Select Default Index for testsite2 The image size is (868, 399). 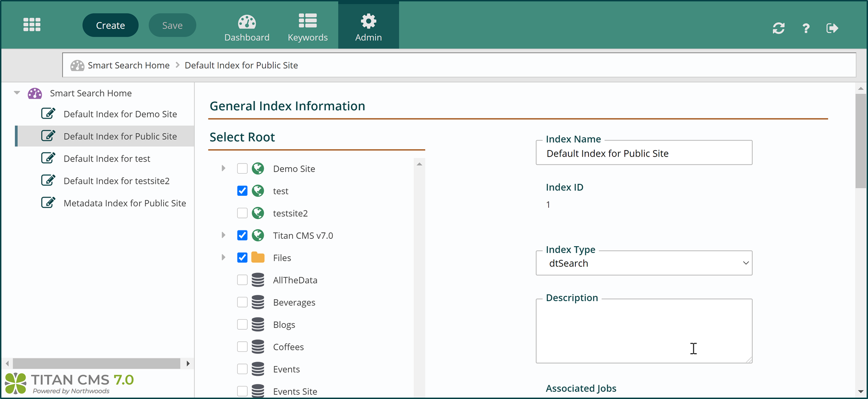pyautogui.click(x=116, y=181)
